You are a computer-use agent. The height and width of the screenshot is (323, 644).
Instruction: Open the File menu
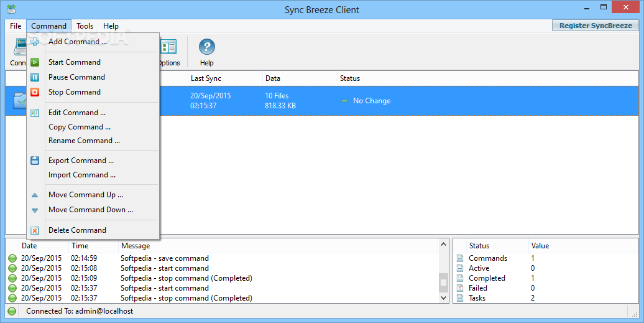coord(16,26)
